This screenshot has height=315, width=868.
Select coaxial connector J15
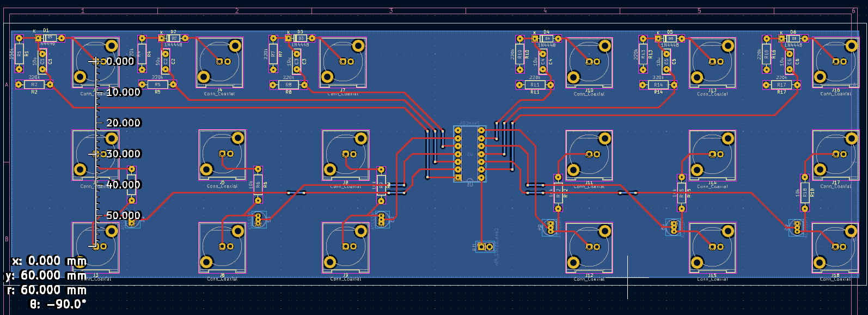tap(712, 247)
